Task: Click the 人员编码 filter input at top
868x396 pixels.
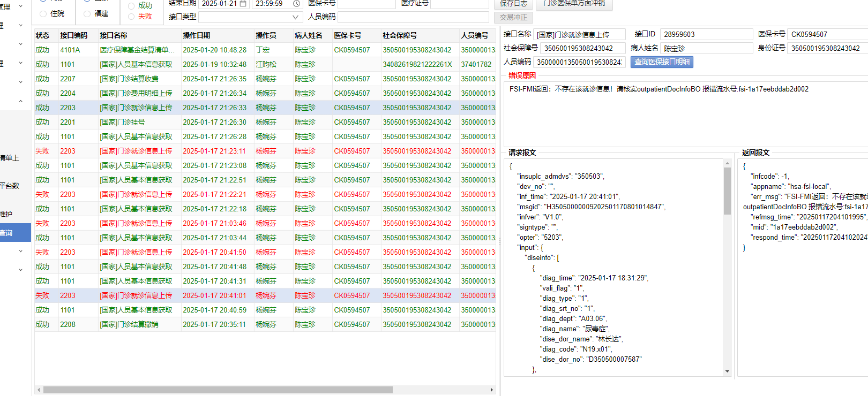Action: pyautogui.click(x=413, y=17)
